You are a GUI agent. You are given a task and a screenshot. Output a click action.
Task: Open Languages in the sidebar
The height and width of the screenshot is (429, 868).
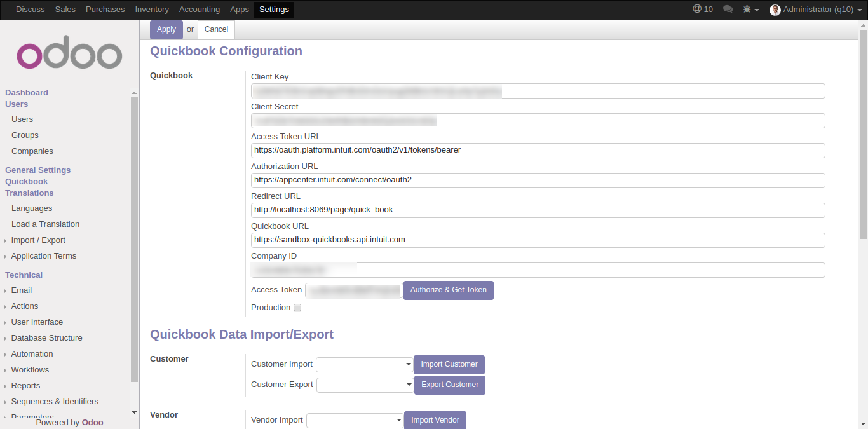tap(32, 208)
